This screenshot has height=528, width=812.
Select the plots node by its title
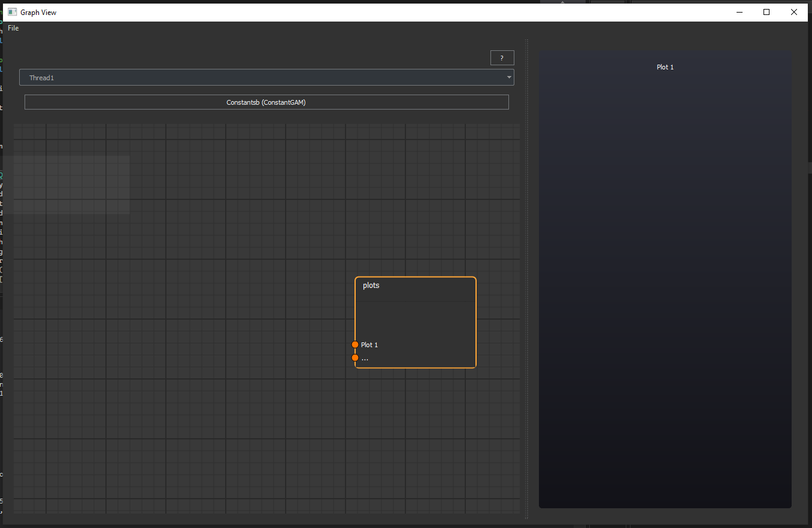pyautogui.click(x=371, y=286)
